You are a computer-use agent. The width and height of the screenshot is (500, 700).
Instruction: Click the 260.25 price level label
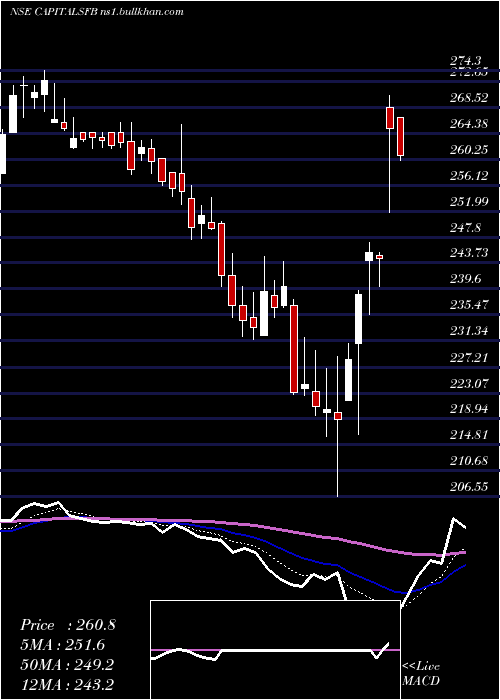tap(469, 150)
